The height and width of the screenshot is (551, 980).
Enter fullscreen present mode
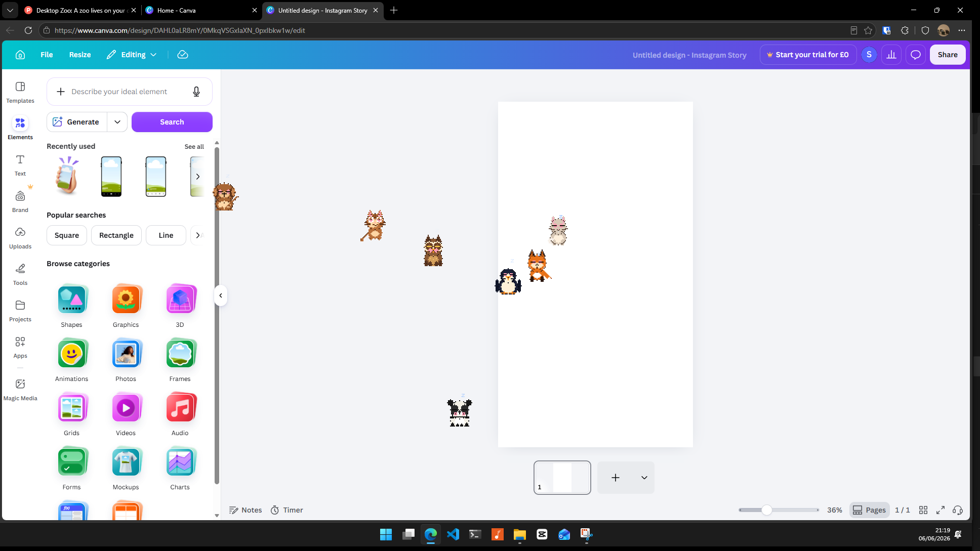click(x=941, y=510)
